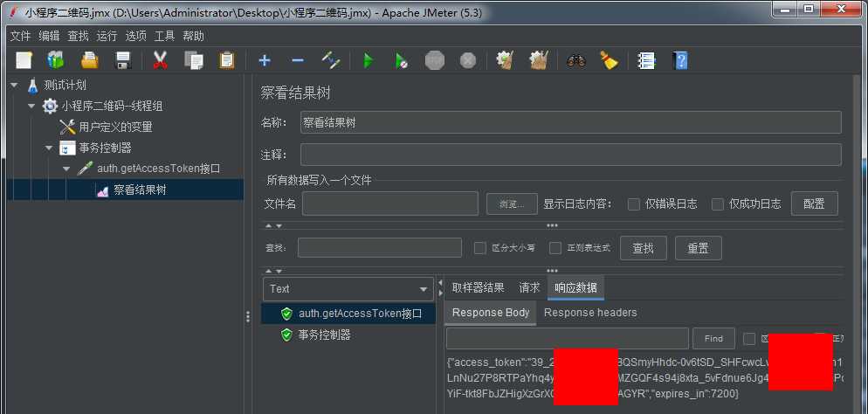This screenshot has width=868, height=414.
Task: Open Search with binoculars icon
Action: pyautogui.click(x=576, y=60)
